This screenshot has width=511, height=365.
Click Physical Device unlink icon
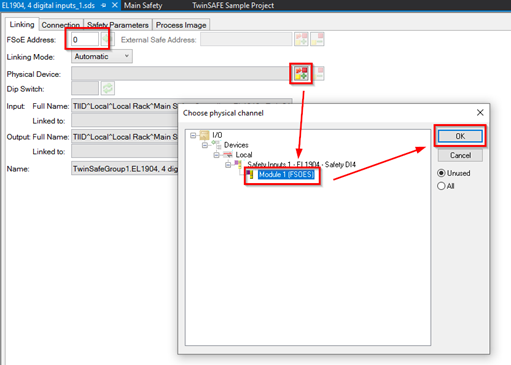pyautogui.click(x=319, y=73)
